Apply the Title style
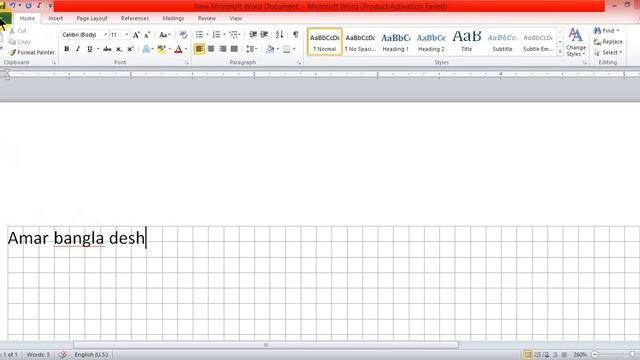Viewport: 640px width, 360px height. 467,42
